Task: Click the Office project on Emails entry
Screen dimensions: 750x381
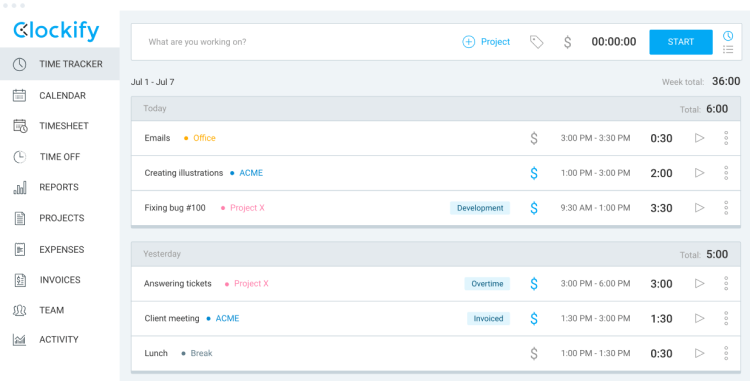Action: [x=204, y=138]
